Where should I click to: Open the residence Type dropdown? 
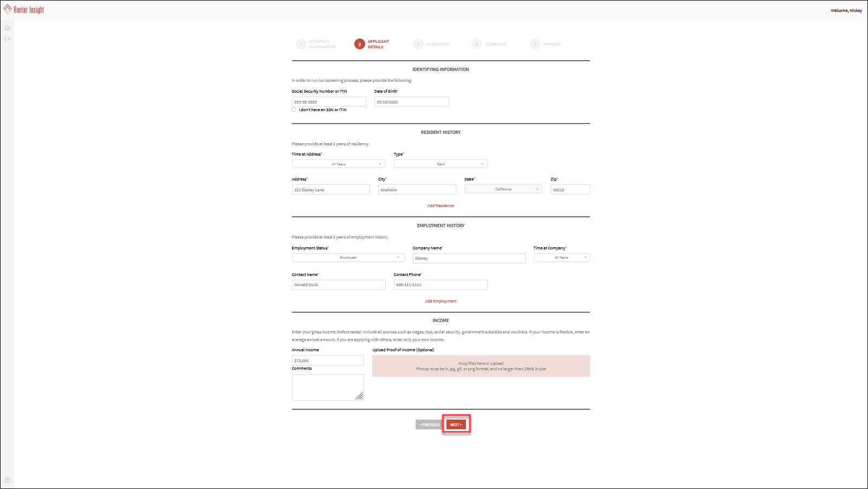(x=441, y=164)
